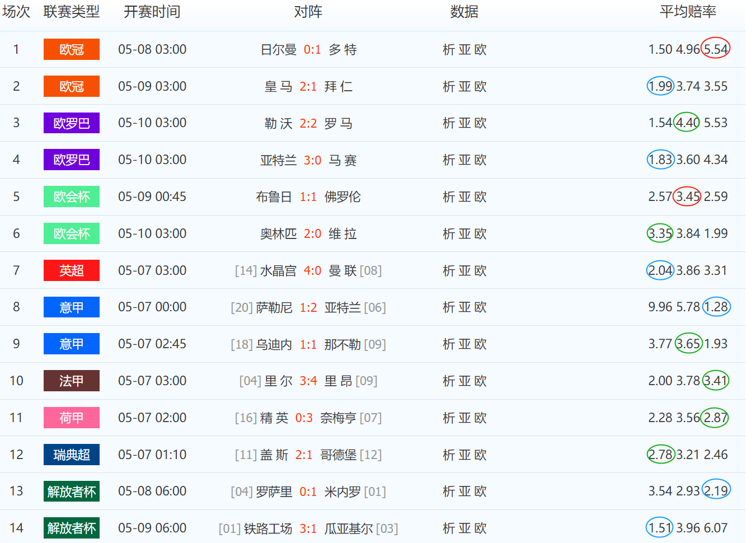
Task: Click the team name 哥德堡
Action: coord(338,455)
